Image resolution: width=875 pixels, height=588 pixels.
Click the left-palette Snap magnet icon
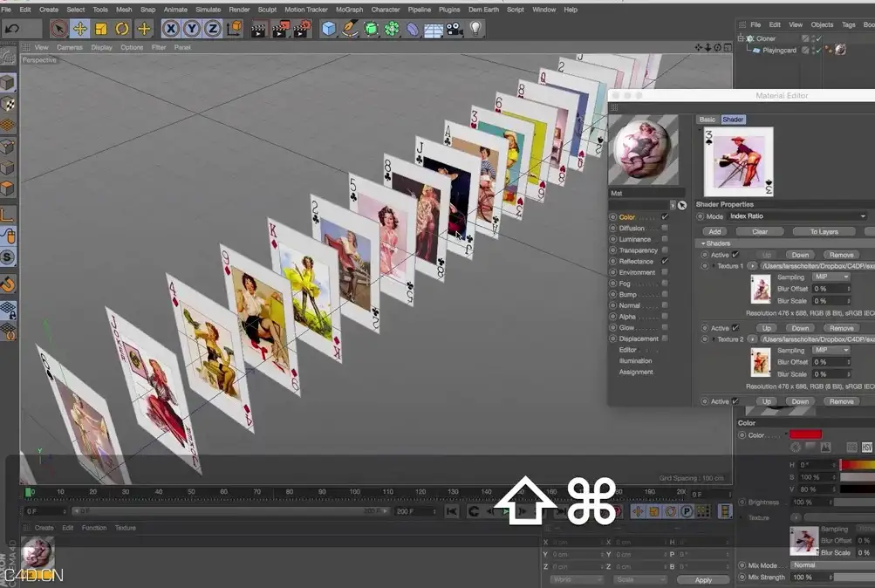point(8,284)
